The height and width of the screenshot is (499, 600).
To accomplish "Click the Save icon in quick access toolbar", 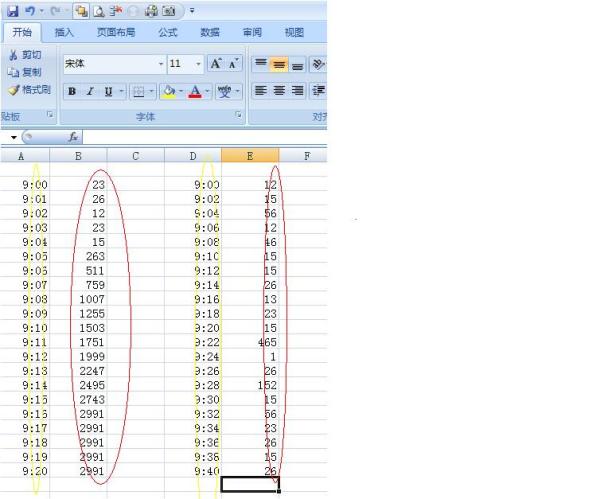I will pyautogui.click(x=11, y=11).
